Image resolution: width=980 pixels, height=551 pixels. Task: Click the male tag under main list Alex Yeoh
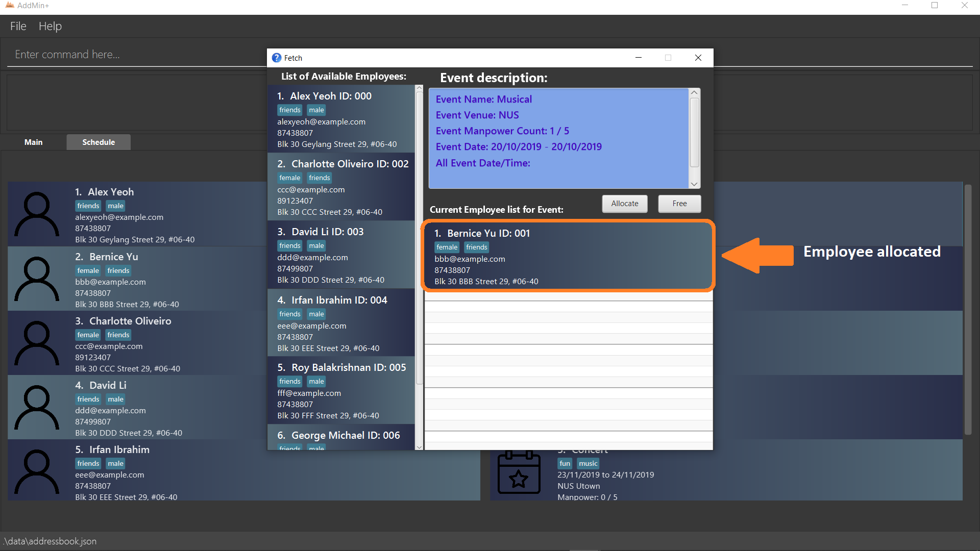pyautogui.click(x=116, y=206)
